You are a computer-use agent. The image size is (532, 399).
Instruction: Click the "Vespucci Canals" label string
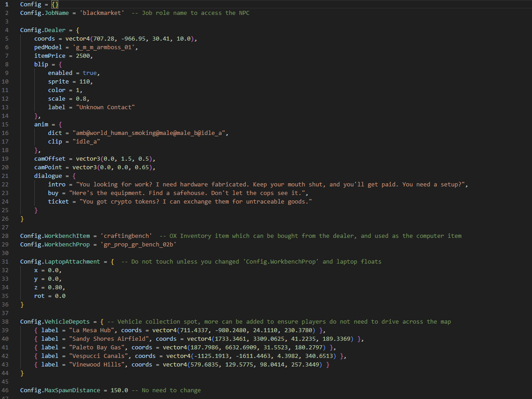point(98,356)
